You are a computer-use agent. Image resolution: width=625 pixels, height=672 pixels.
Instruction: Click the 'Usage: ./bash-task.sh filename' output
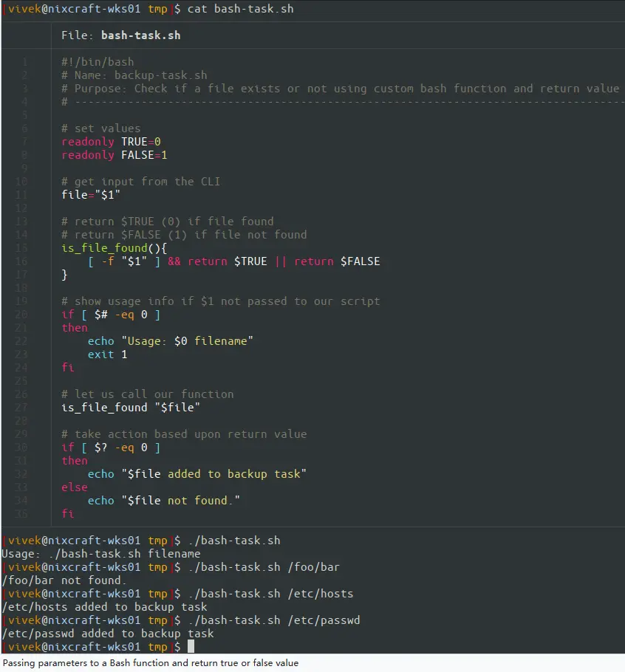[x=101, y=553]
